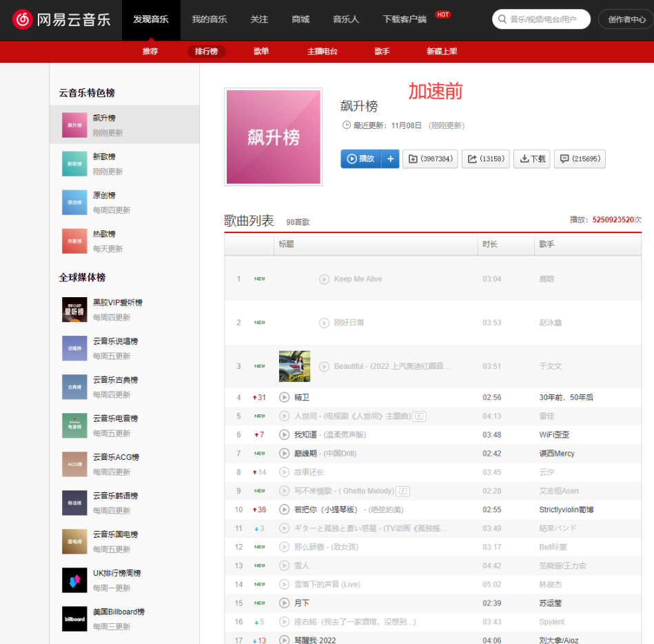
Task: Open the 云音乐韩语榜 chart icon
Action: pyautogui.click(x=74, y=503)
